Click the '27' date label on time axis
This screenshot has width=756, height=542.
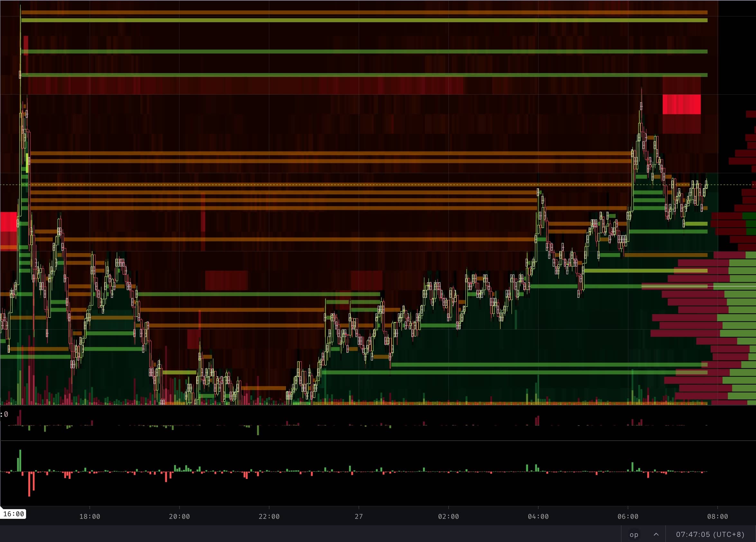pyautogui.click(x=359, y=517)
